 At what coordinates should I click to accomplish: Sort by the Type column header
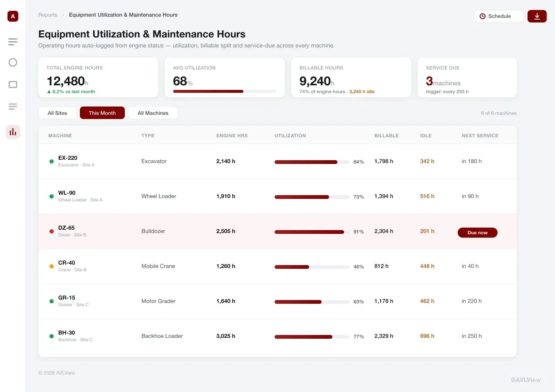point(148,136)
